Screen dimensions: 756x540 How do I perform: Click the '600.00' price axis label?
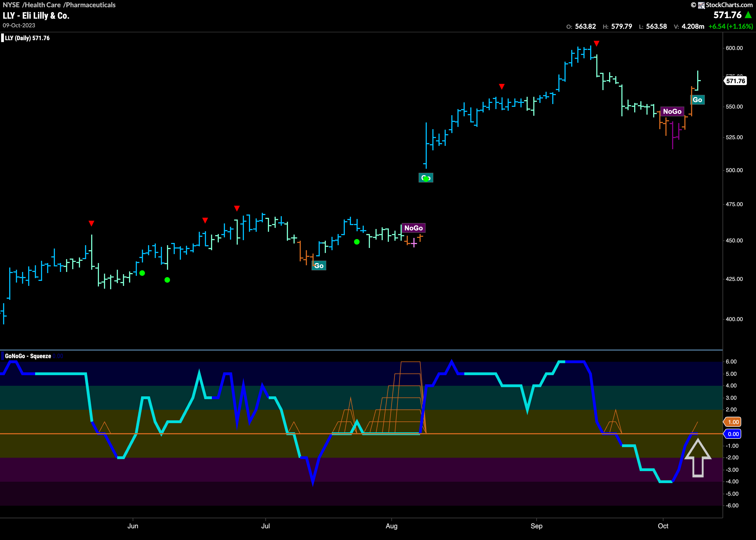[734, 48]
